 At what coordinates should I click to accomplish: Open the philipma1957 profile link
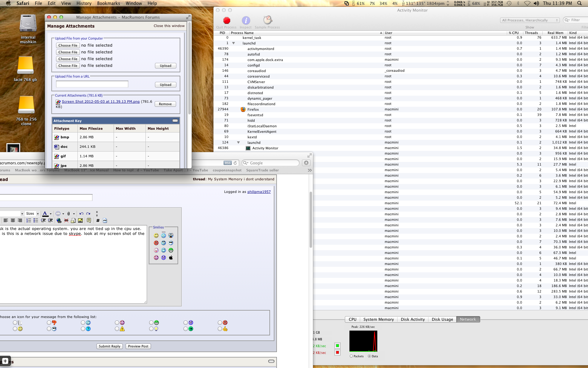[x=259, y=192]
